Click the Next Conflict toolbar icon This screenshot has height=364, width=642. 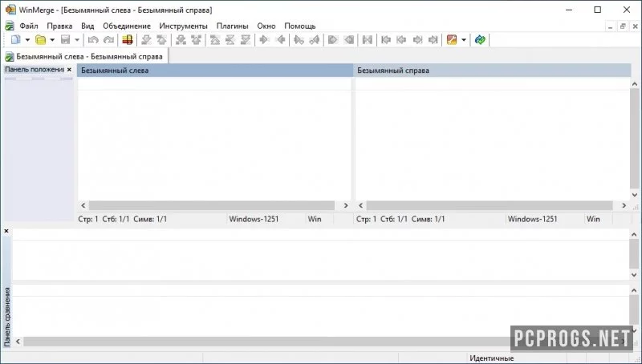pos(181,39)
